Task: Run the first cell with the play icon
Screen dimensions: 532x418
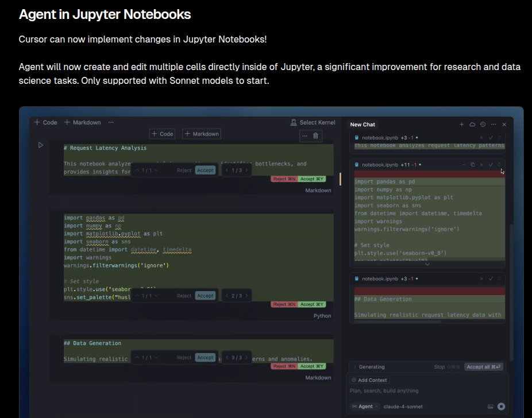Action: tap(41, 145)
